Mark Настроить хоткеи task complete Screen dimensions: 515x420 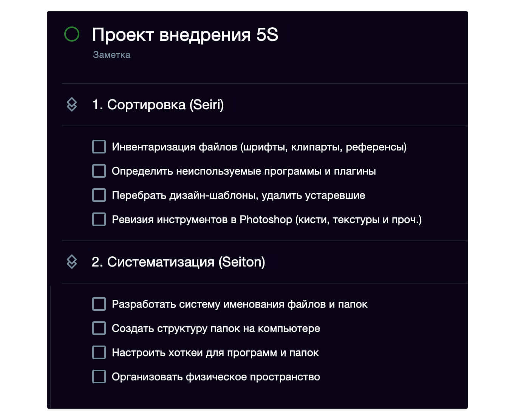coord(99,352)
